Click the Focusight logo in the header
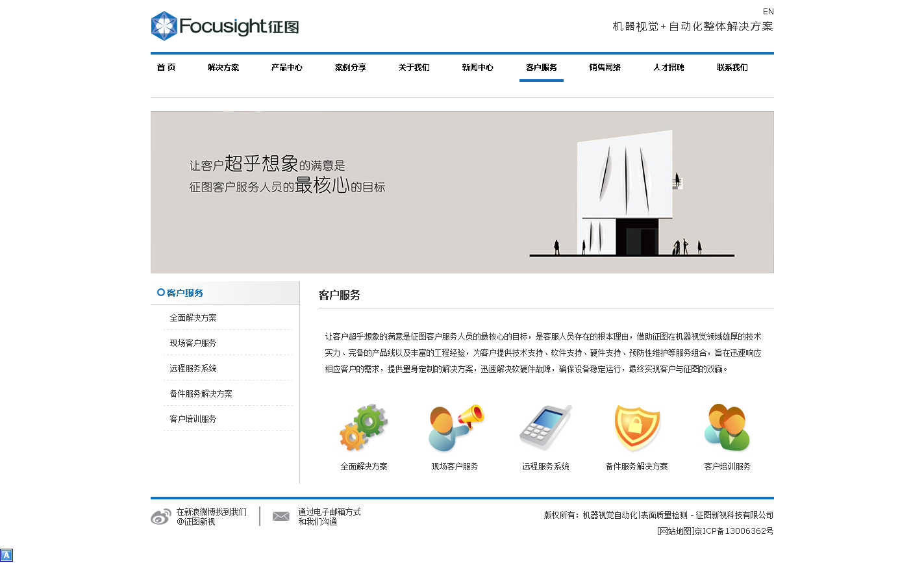This screenshot has height=563, width=924. [225, 26]
